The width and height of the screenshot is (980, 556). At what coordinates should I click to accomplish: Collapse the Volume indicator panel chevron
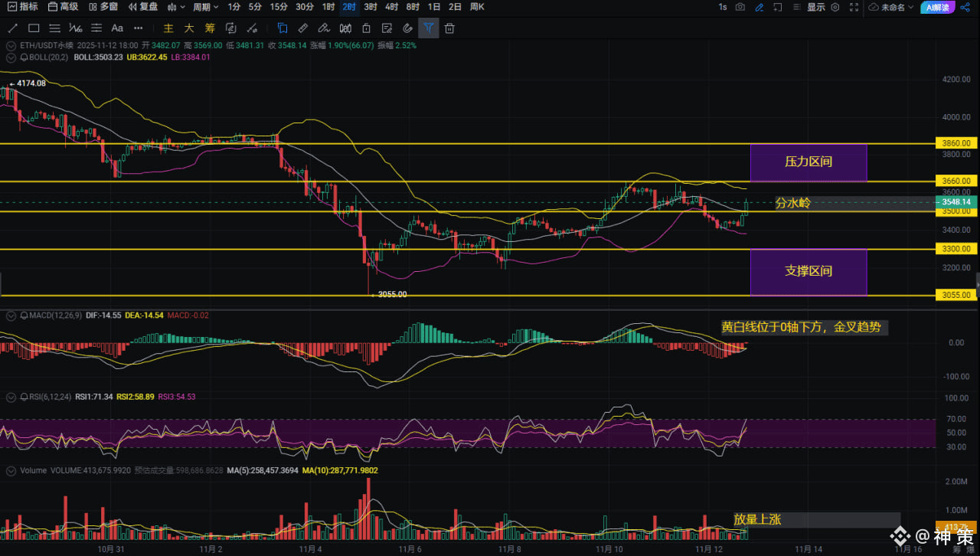click(x=11, y=471)
